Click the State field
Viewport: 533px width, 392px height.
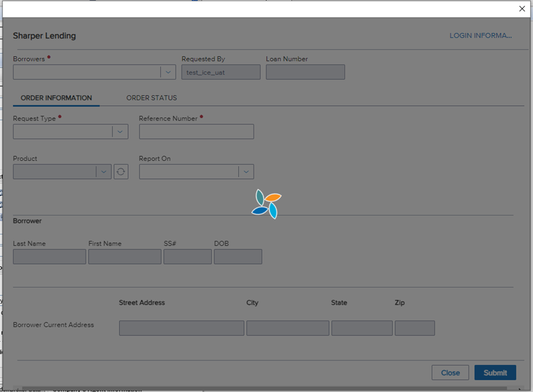(x=362, y=328)
